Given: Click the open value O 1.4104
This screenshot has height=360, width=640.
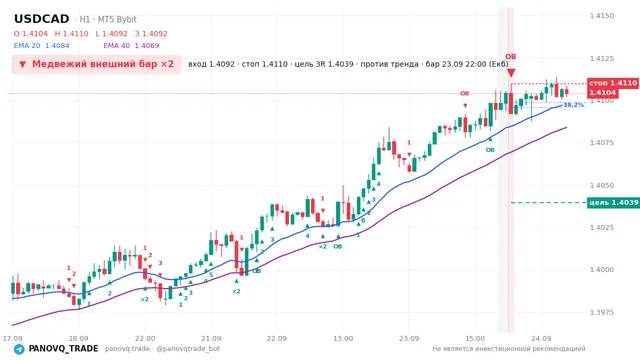Looking at the screenshot, I should pyautogui.click(x=31, y=34).
